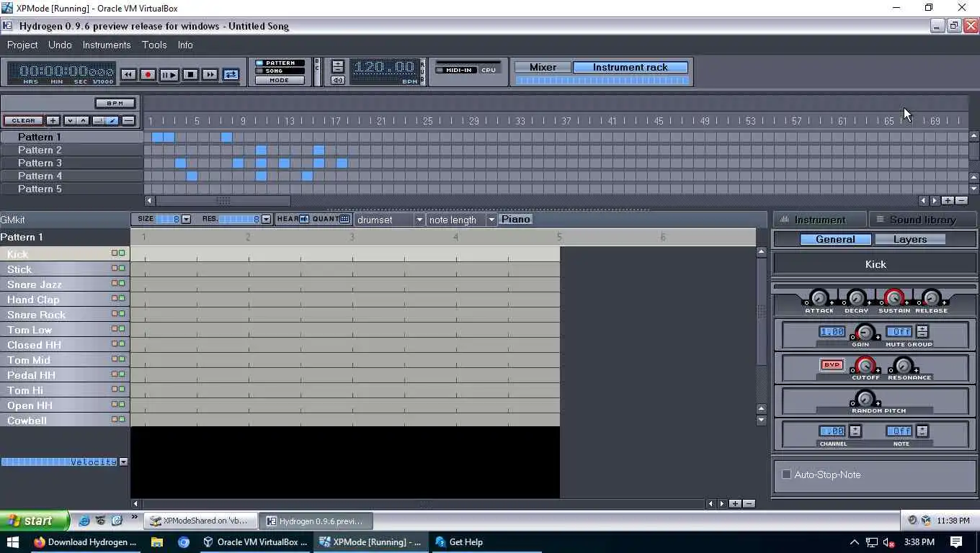Click the CLEAR button in song editor
This screenshot has width=980, height=553.
pos(23,120)
